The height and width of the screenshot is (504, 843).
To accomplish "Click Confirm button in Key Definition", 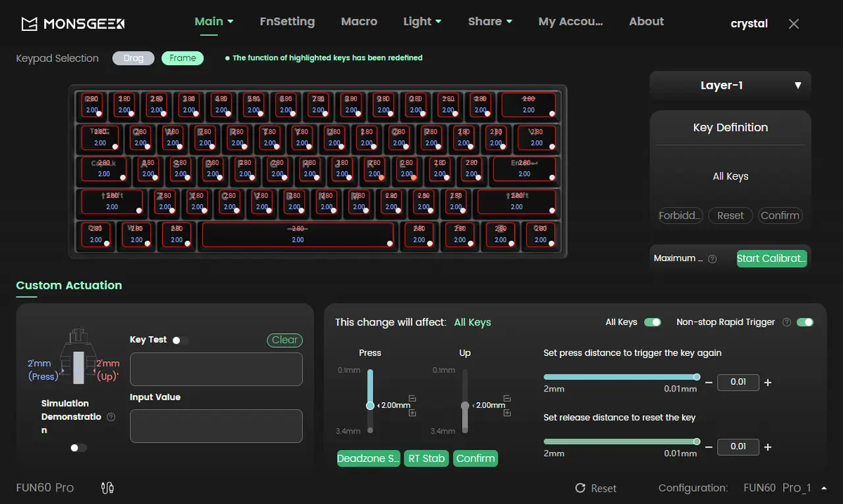I will tap(780, 216).
